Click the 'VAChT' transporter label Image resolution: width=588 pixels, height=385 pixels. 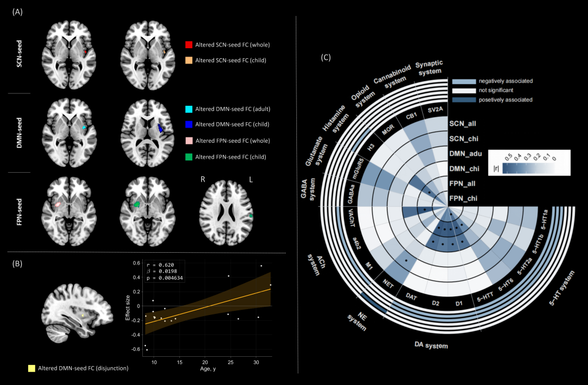pos(351,218)
